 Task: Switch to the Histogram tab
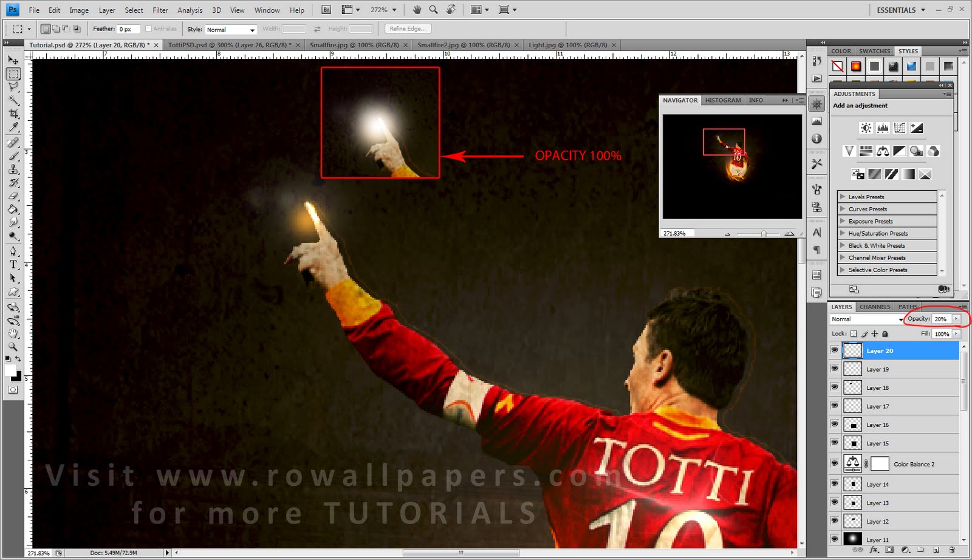723,100
